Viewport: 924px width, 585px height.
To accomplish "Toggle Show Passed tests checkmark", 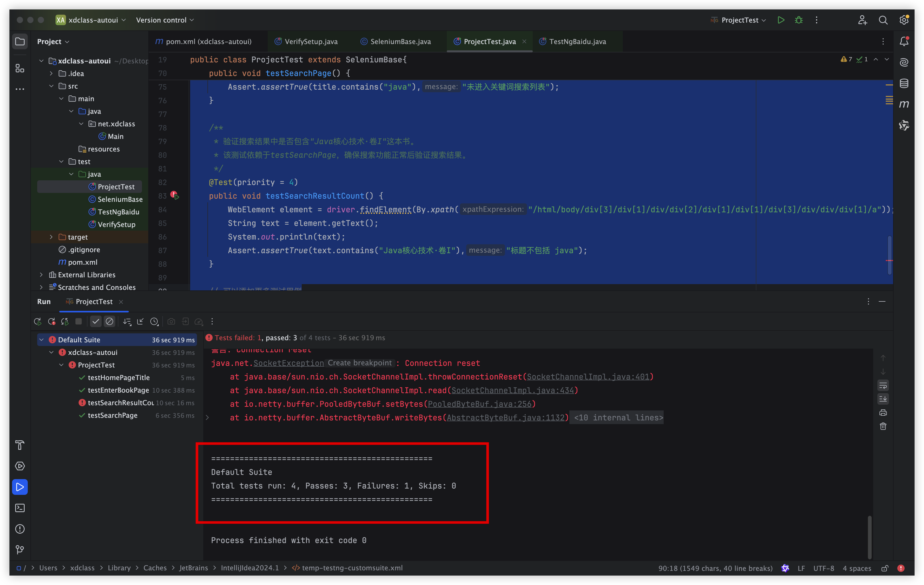I will [x=96, y=322].
